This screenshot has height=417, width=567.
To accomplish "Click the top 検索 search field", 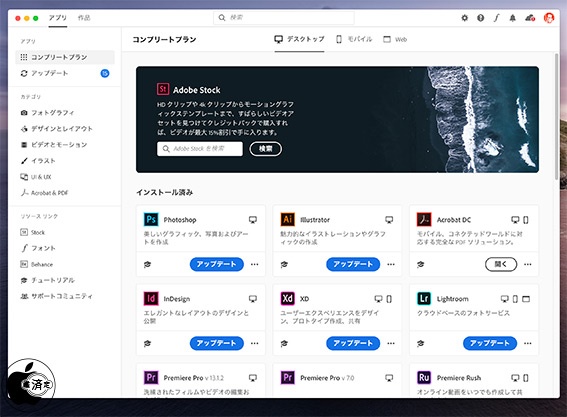I will click(x=284, y=18).
